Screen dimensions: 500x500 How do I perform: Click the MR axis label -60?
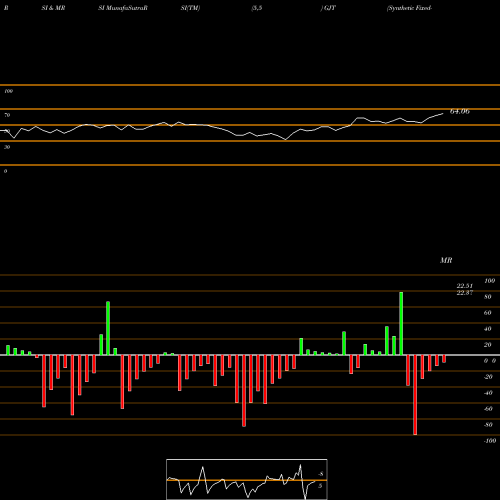pyautogui.click(x=488, y=409)
